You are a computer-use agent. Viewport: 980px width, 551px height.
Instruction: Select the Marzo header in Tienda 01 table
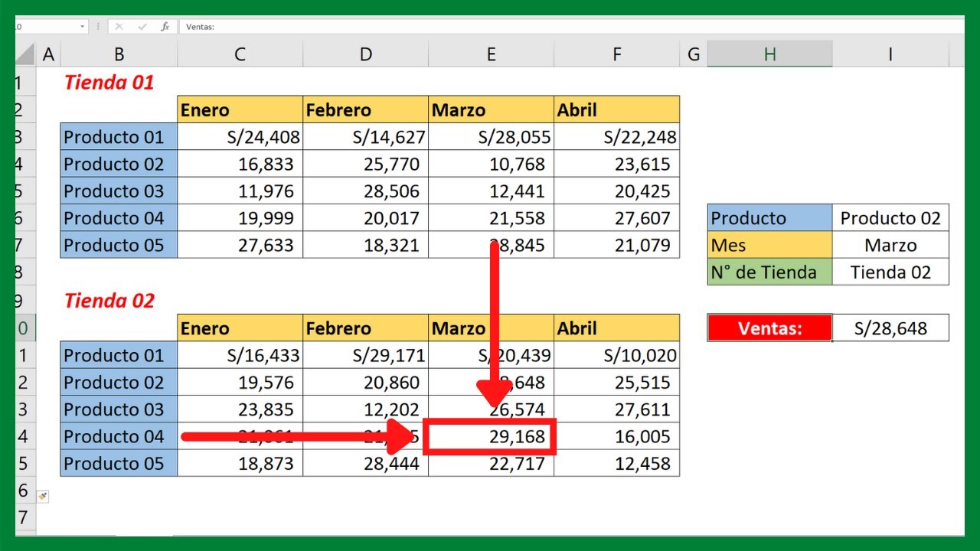[x=491, y=109]
